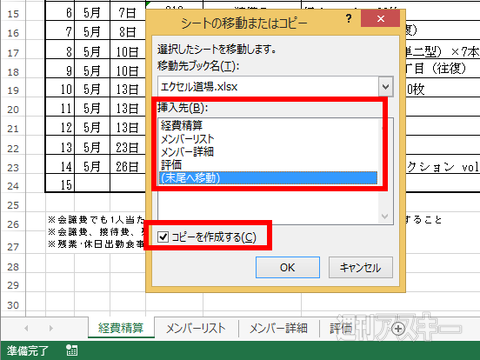Click the cell containing 8日
This screenshot has width=480, height=360.
(128, 32)
